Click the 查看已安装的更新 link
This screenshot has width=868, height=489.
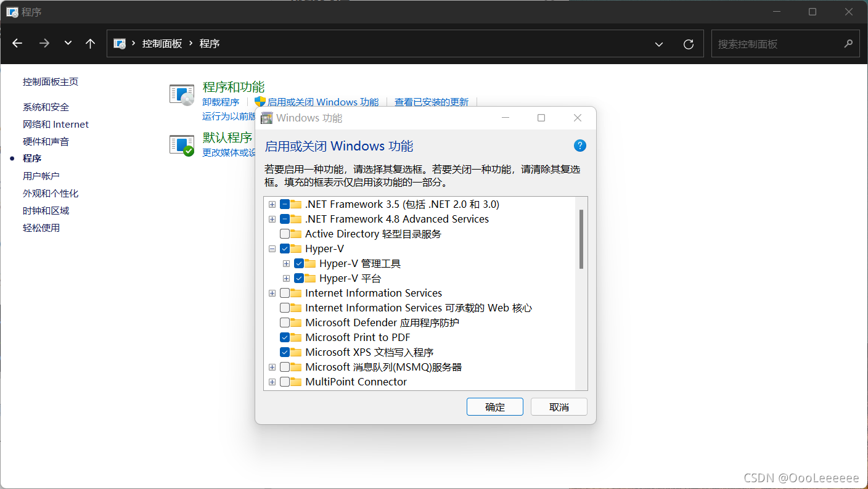click(x=432, y=102)
